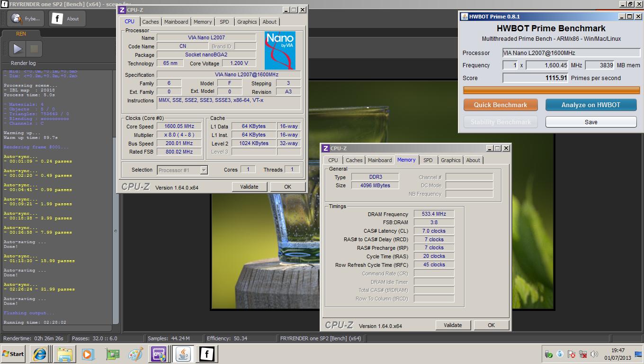The image size is (644, 364).
Task: Launch Paint from the taskbar
Action: pos(135,354)
